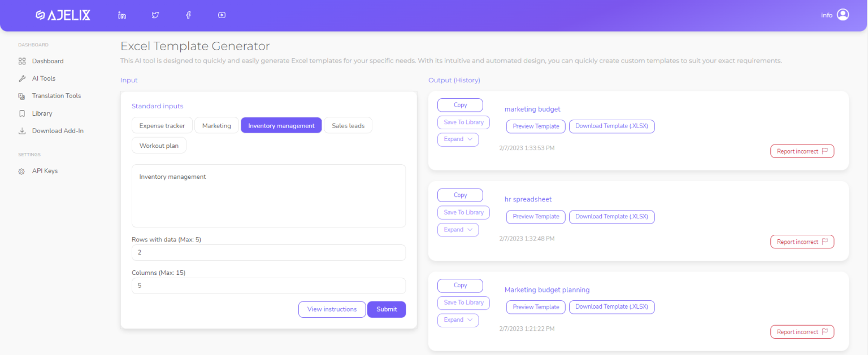Click the Rows with data input field
868x355 pixels.
tap(268, 252)
